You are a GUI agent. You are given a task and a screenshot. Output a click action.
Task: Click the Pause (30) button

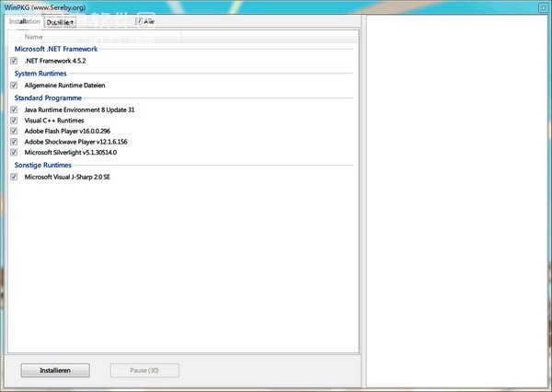(x=144, y=371)
